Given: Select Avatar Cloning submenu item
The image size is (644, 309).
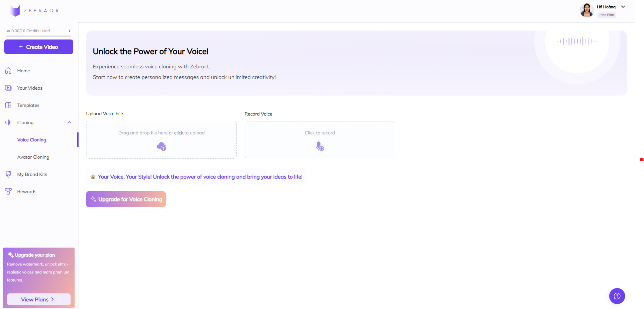Looking at the screenshot, I should (33, 157).
